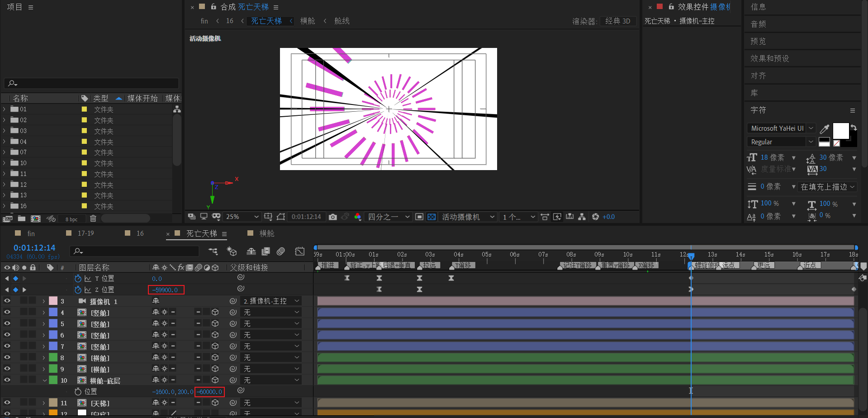Open the show channel RGB icon
This screenshot has height=418, width=868.
tap(357, 217)
